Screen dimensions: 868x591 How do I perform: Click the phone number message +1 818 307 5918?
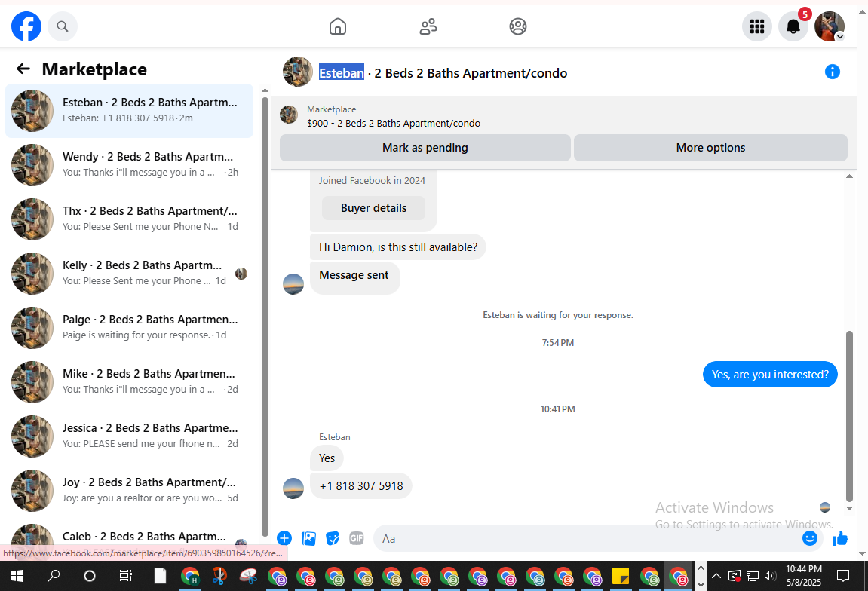click(x=361, y=486)
